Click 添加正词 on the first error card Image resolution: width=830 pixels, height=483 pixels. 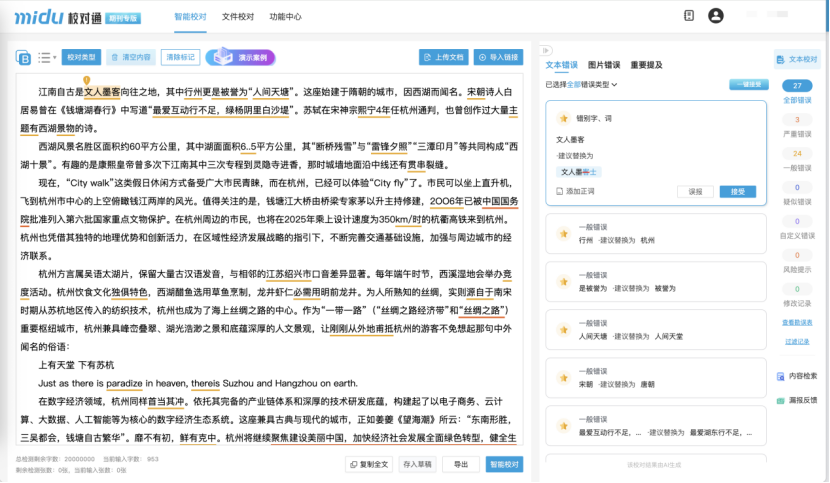(x=574, y=190)
